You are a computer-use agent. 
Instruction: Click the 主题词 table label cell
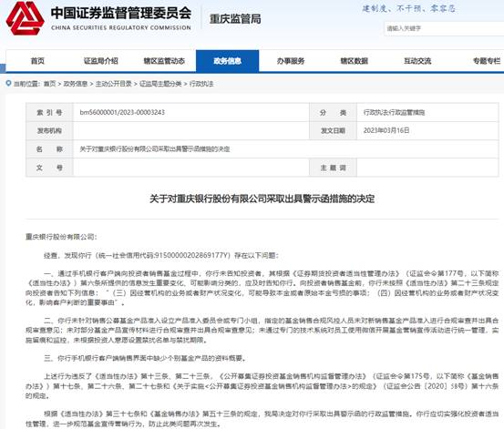click(333, 168)
